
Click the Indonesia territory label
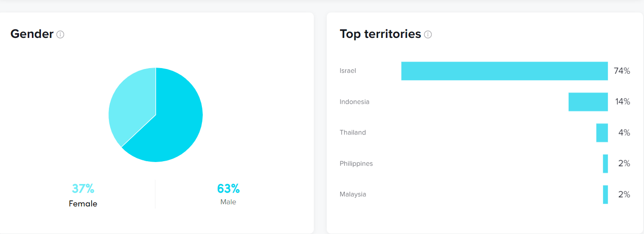tap(354, 102)
